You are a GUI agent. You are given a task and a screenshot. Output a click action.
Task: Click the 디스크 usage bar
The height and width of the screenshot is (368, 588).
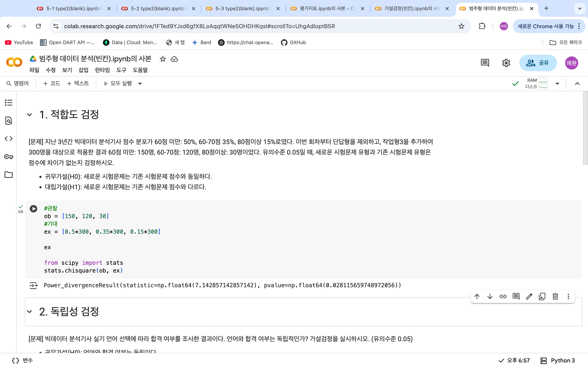pyautogui.click(x=543, y=87)
